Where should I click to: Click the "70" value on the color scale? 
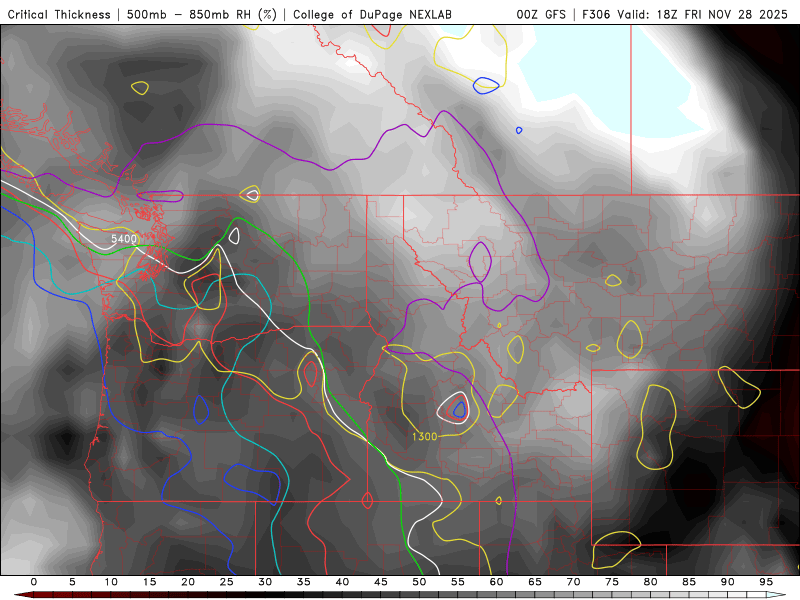pyautogui.click(x=573, y=582)
